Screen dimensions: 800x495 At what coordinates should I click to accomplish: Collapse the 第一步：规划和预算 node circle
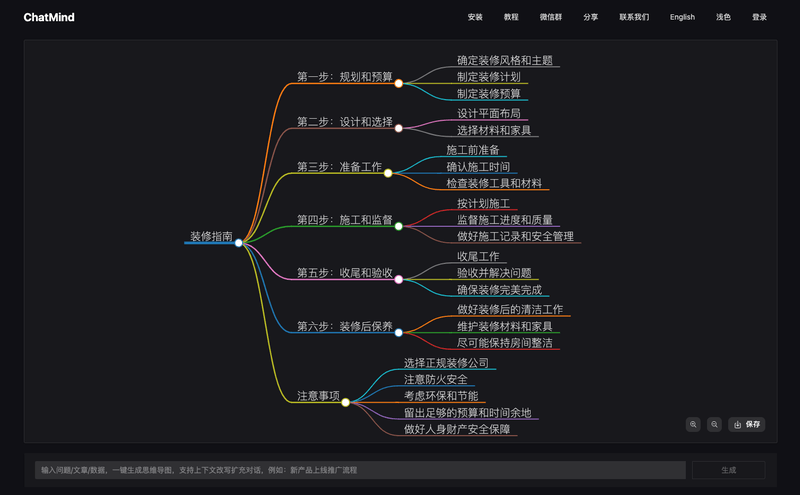(x=399, y=83)
